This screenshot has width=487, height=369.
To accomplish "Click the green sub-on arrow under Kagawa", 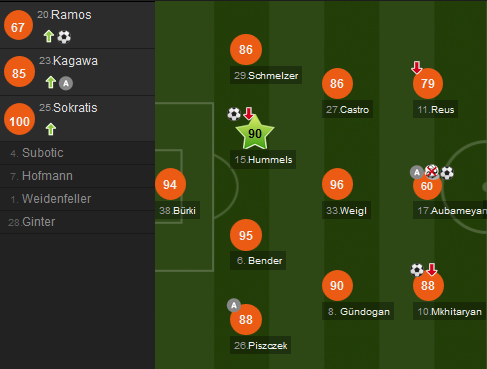I will 51,82.
